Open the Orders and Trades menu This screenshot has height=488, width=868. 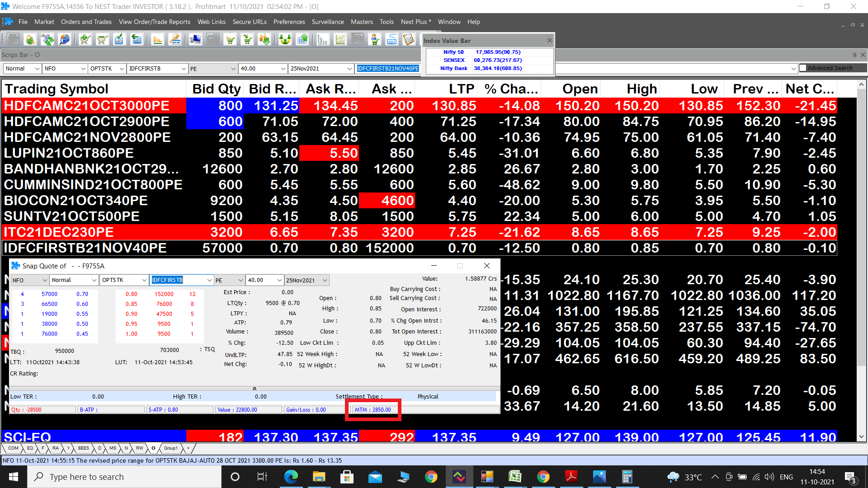point(86,22)
